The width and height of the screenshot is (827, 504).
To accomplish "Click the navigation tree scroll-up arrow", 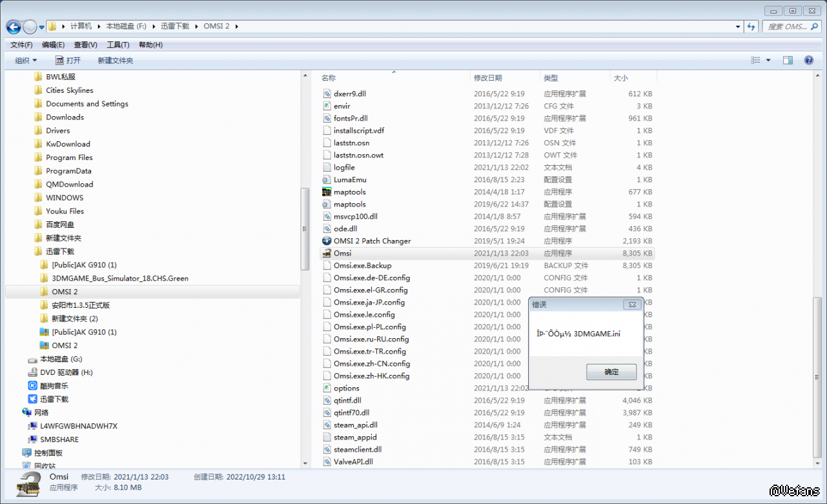I will pyautogui.click(x=305, y=76).
